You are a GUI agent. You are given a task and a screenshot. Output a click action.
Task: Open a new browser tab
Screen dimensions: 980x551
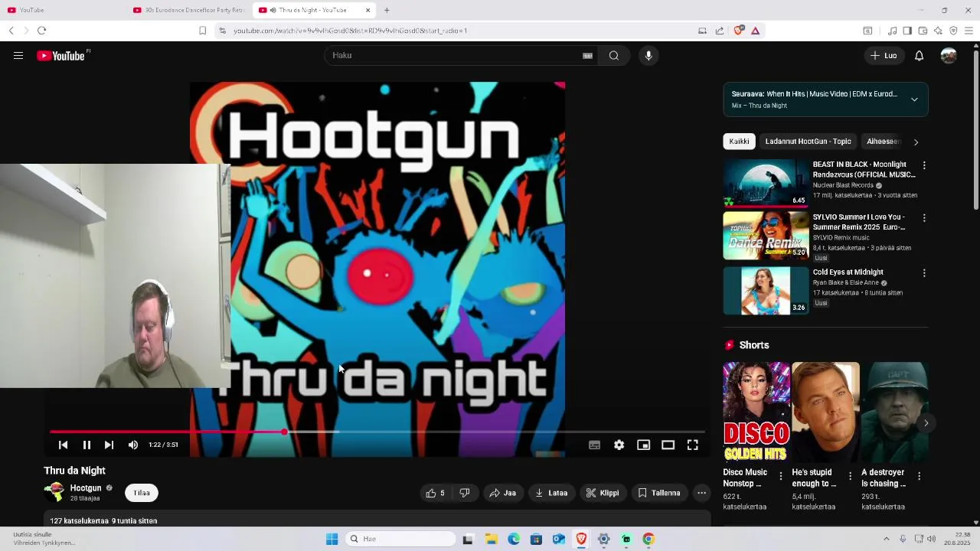coord(387,10)
